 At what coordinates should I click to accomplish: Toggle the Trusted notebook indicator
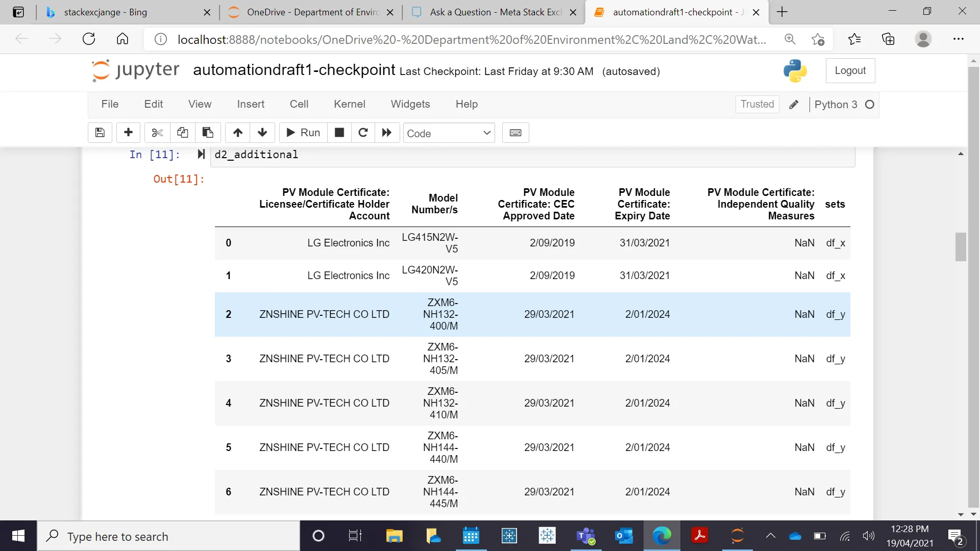click(757, 104)
